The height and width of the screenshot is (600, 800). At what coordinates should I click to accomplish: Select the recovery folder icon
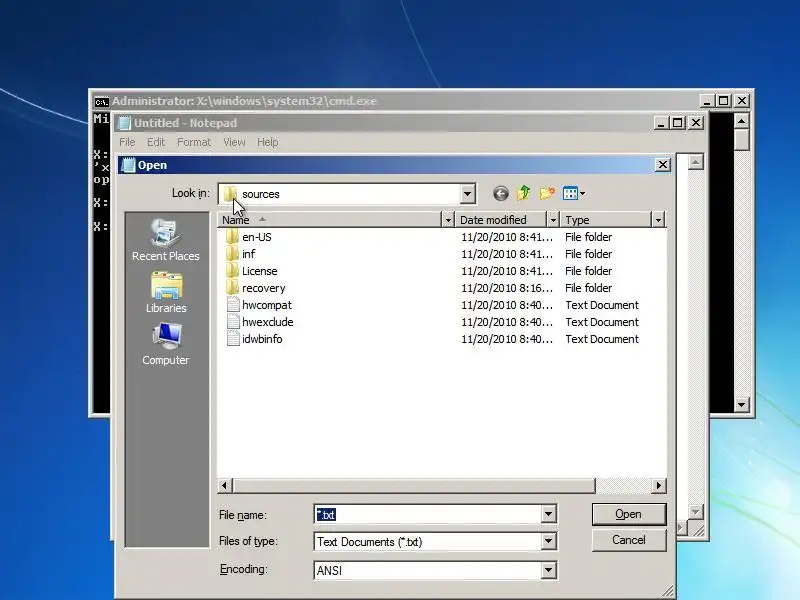click(232, 288)
